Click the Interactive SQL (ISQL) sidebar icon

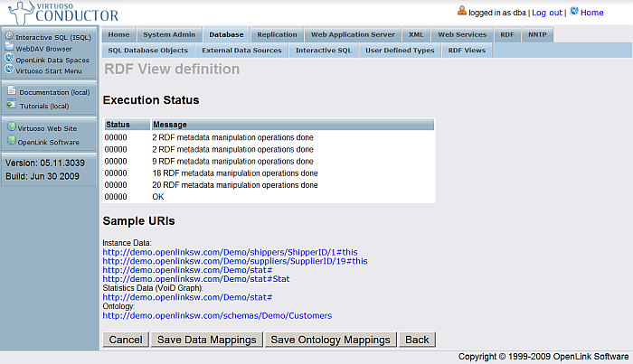tap(9, 37)
